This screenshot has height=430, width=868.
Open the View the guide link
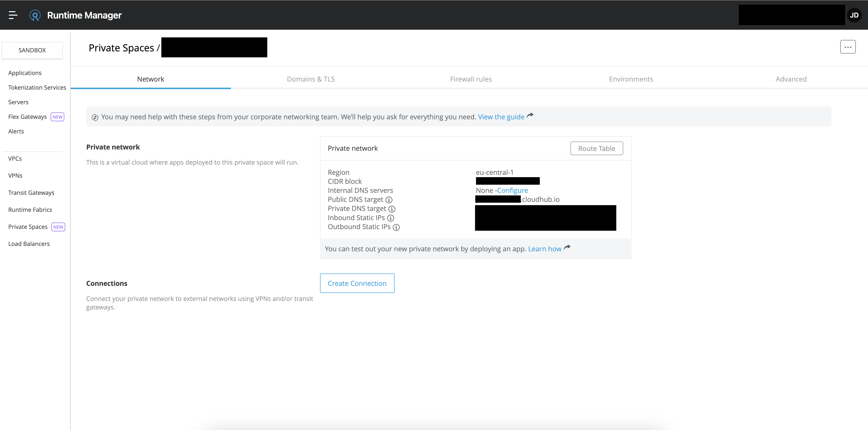pyautogui.click(x=501, y=117)
